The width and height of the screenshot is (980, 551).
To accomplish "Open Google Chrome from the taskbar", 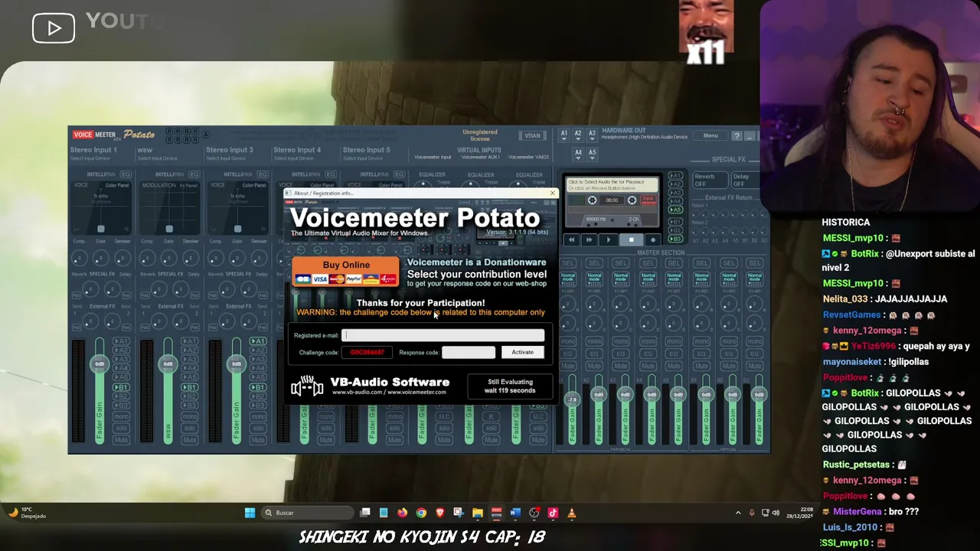I will pos(421,513).
